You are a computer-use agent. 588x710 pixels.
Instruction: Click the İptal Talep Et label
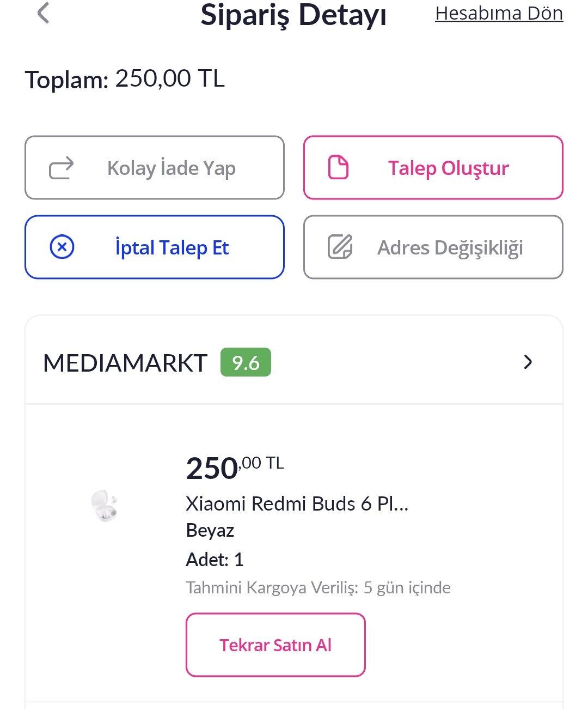tap(171, 248)
